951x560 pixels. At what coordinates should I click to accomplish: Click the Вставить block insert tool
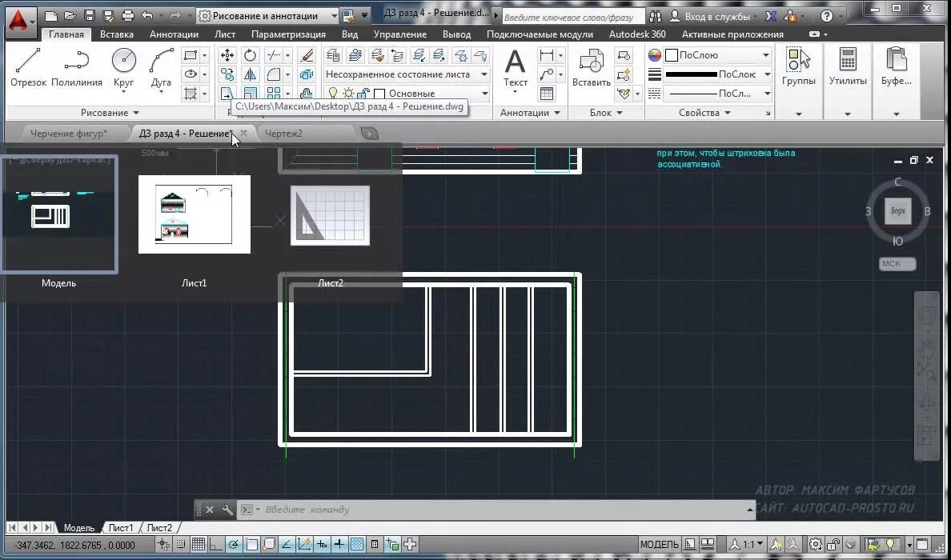[592, 68]
